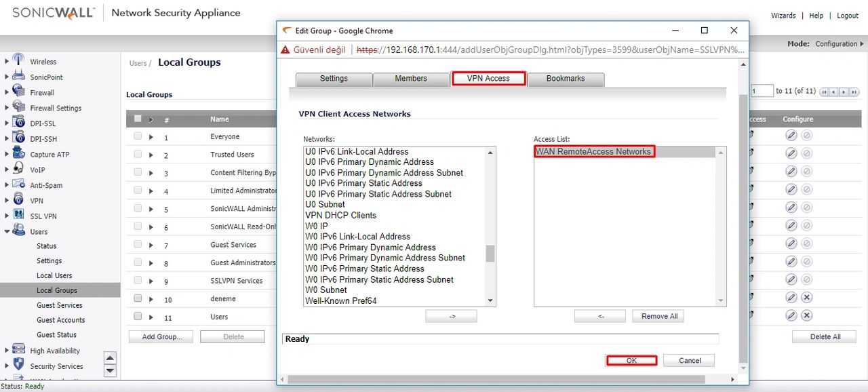This screenshot has height=392, width=868.
Task: Expand the Wireless menu in the sidebar
Action: 7,61
